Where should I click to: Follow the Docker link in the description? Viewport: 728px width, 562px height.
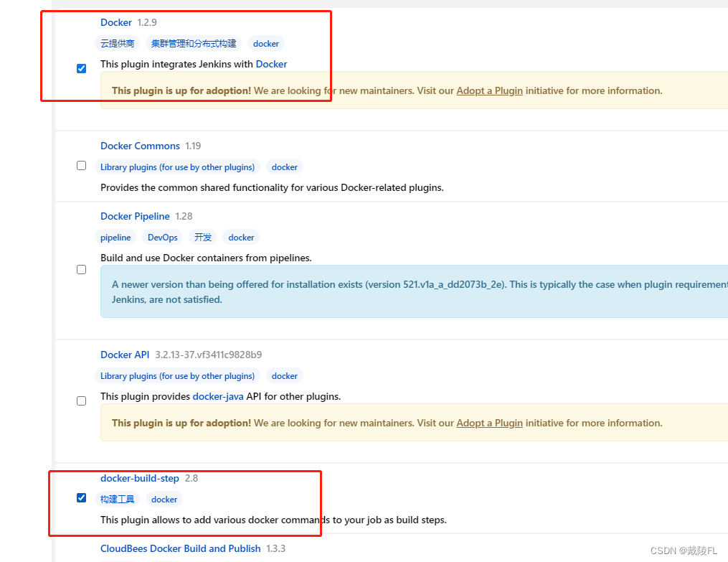pos(271,64)
